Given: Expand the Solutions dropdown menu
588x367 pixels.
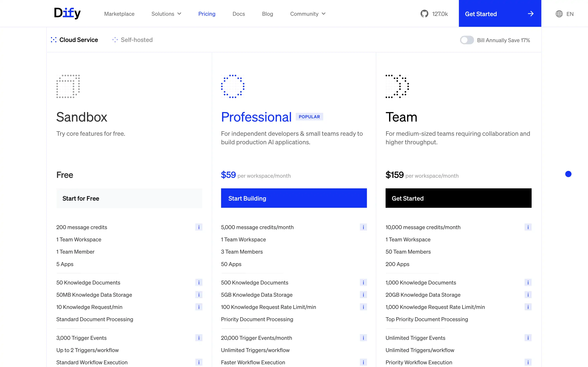Looking at the screenshot, I should pyautogui.click(x=166, y=14).
